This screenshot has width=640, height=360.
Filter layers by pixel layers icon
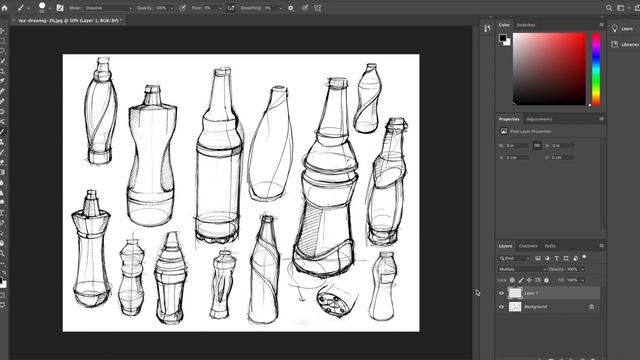[538, 258]
